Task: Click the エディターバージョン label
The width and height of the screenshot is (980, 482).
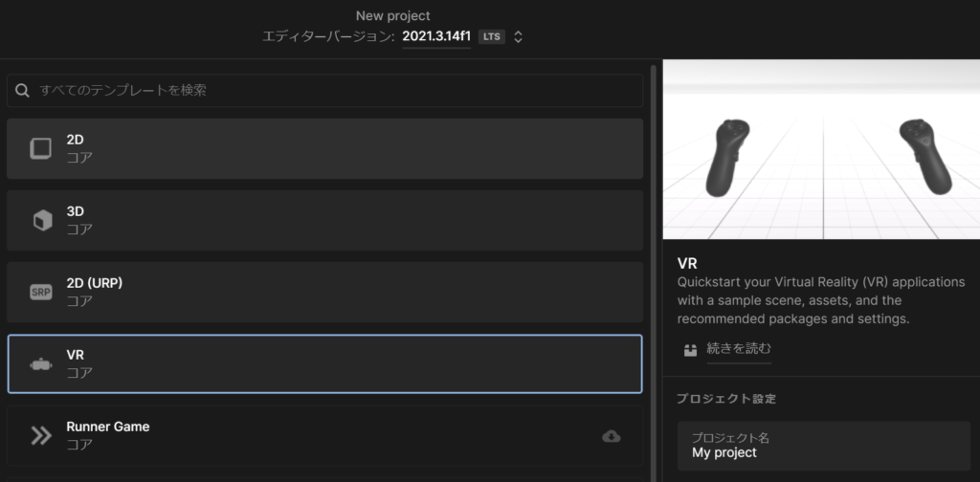Action: coord(328,37)
